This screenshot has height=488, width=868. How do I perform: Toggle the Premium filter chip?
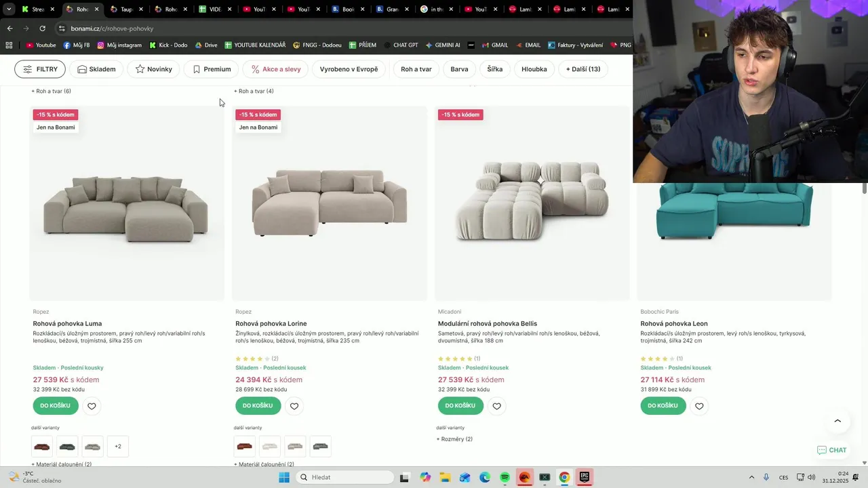coord(212,69)
